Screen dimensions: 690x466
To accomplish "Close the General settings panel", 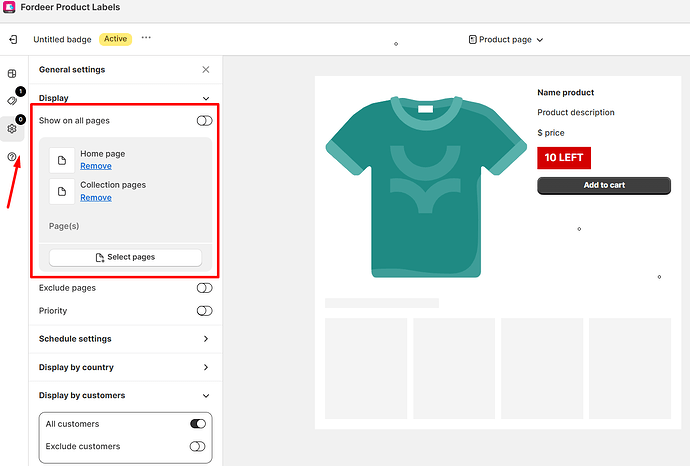I will 206,70.
